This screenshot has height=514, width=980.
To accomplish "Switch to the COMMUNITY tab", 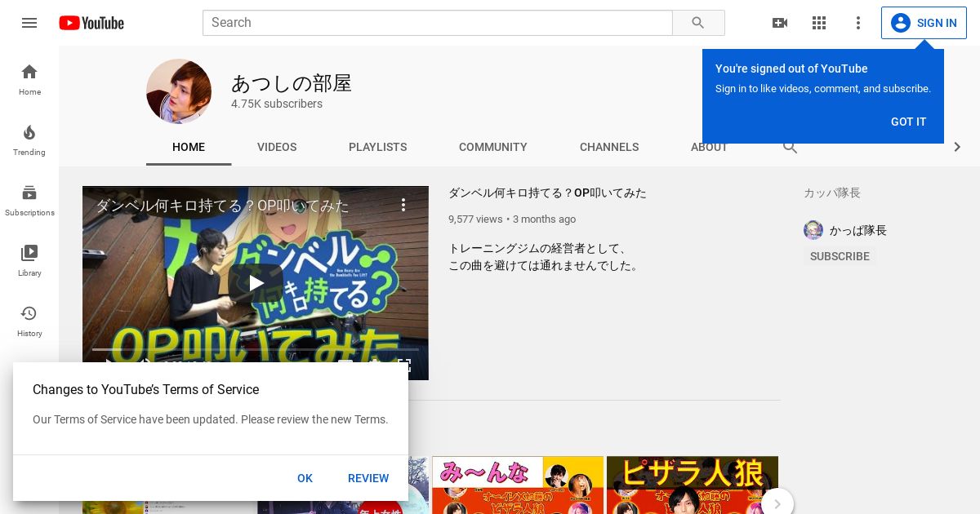I will [493, 147].
